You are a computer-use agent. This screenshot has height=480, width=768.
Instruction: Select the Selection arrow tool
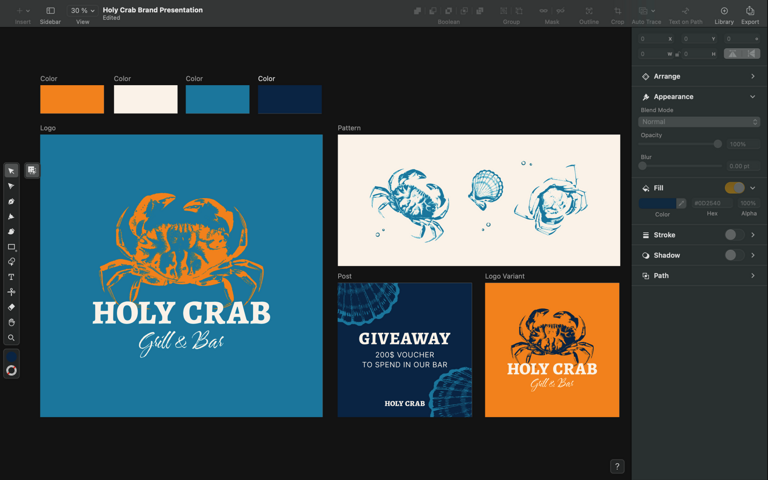point(11,170)
